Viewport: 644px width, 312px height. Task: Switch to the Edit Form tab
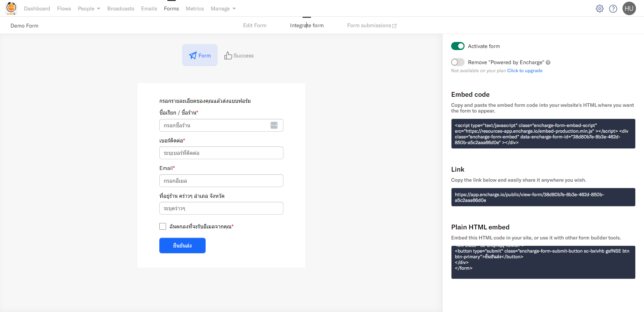click(x=255, y=26)
